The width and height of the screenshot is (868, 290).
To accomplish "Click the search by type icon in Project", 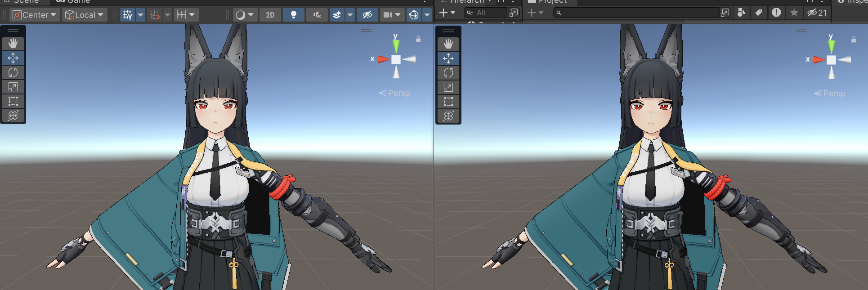I will pos(741,13).
